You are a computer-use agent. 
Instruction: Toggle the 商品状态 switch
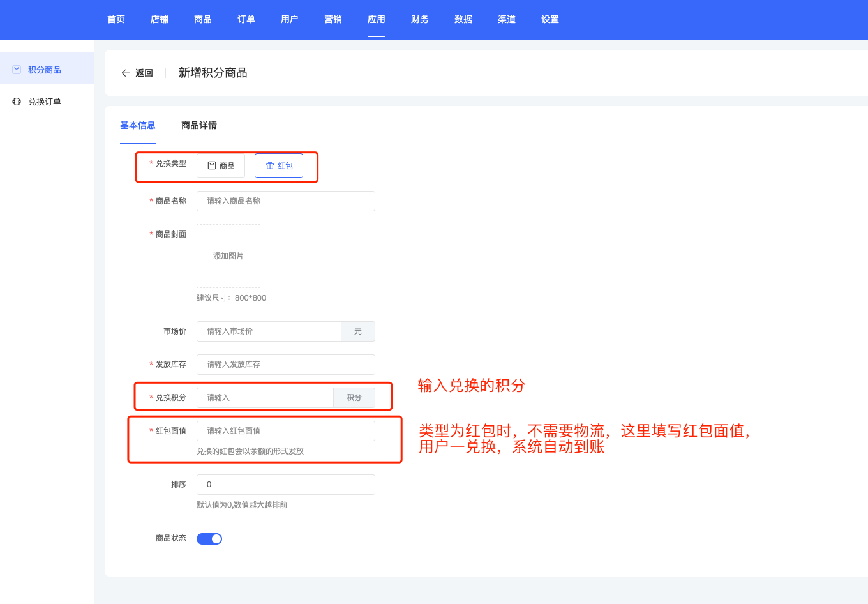pyautogui.click(x=209, y=538)
